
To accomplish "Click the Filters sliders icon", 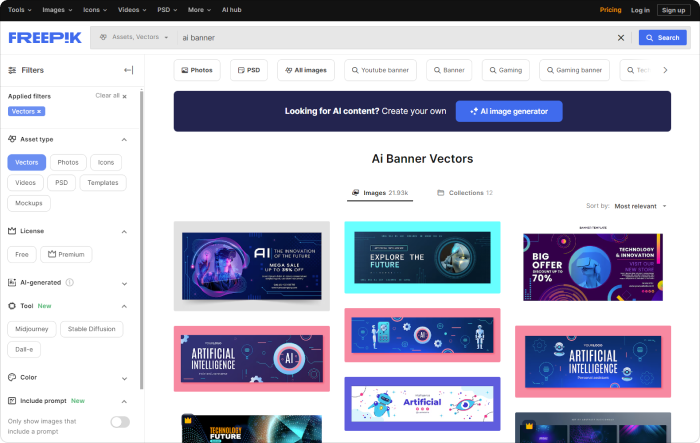I will [x=12, y=70].
